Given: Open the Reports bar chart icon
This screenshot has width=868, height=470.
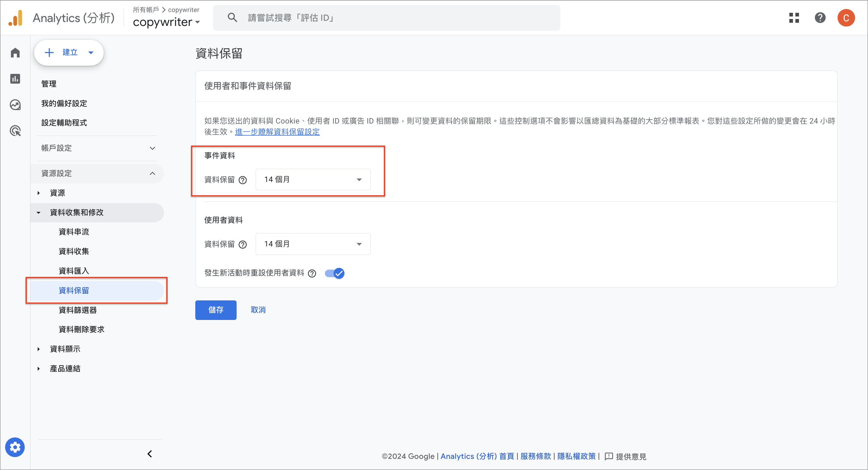Looking at the screenshot, I should click(15, 79).
